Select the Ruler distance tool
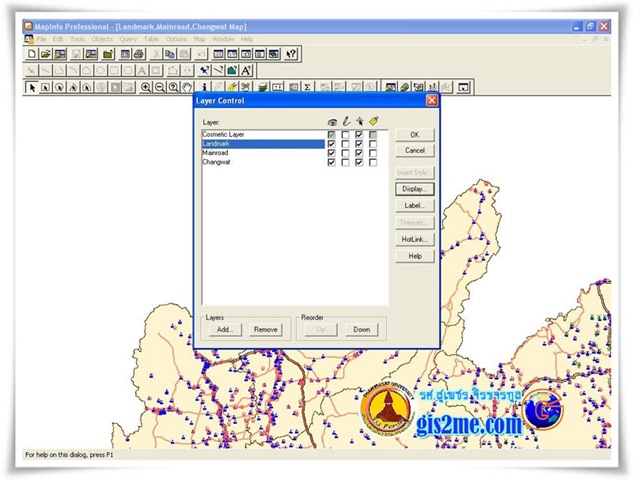This screenshot has height=480, width=633. coord(277,87)
